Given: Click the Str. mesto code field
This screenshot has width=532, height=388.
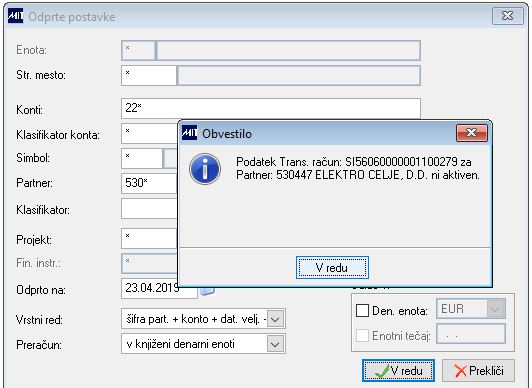Looking at the screenshot, I should pos(149,75).
